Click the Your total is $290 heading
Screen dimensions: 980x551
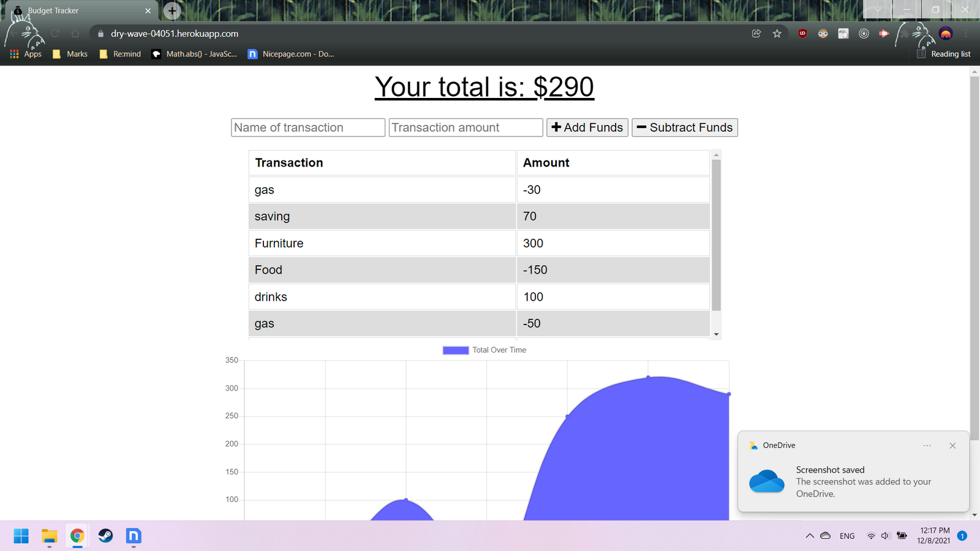[484, 87]
